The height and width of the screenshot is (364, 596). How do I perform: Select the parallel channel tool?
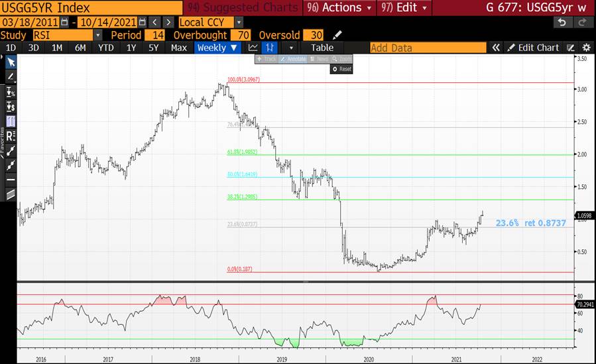[x=11, y=194]
